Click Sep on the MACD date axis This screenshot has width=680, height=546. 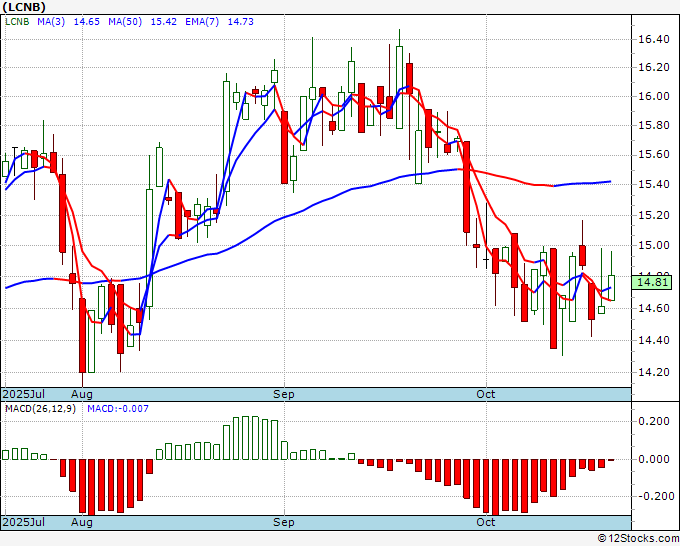click(x=284, y=522)
